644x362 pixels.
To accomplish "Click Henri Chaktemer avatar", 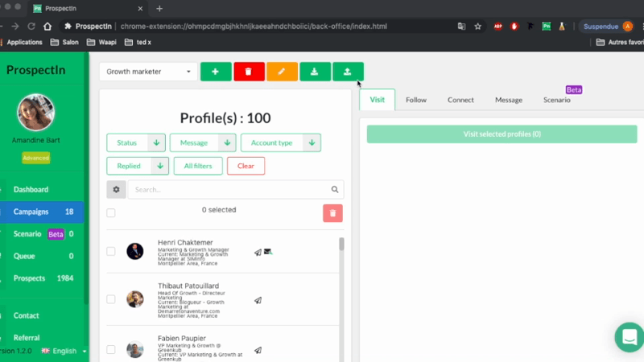I will coord(134,251).
